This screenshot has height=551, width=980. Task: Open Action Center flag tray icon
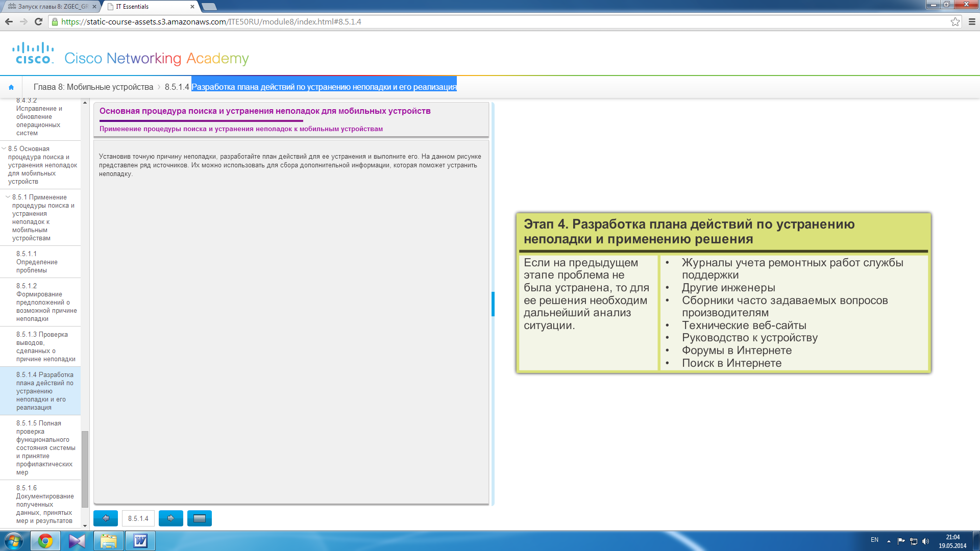901,541
